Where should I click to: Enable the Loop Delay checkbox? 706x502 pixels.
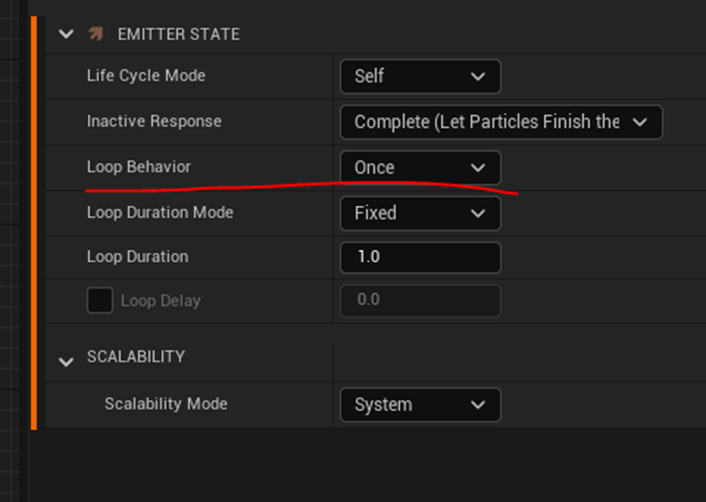click(100, 300)
